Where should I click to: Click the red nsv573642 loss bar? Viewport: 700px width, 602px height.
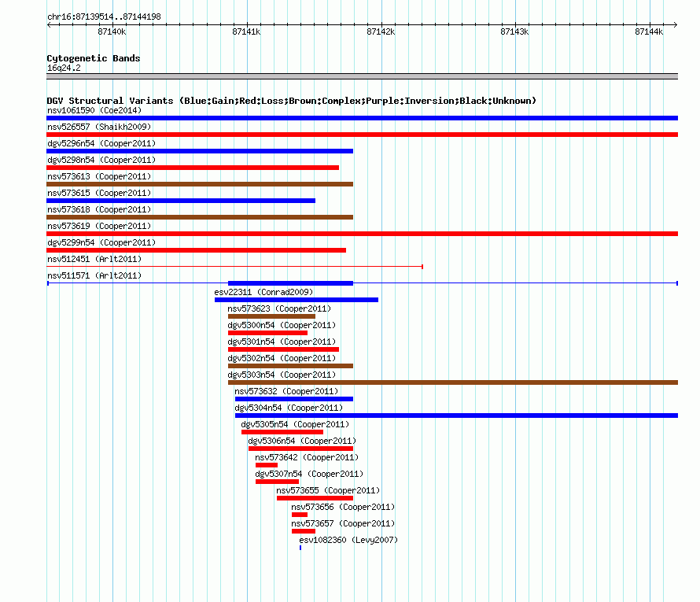point(267,465)
